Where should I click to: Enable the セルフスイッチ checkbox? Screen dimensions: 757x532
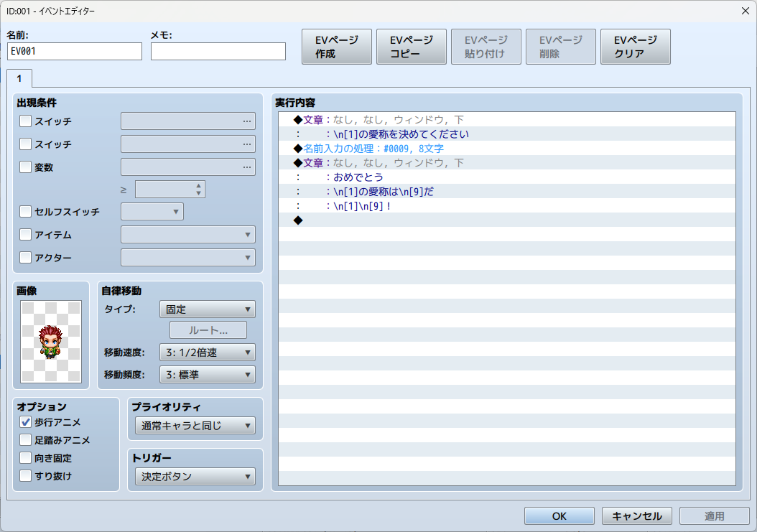pos(26,212)
